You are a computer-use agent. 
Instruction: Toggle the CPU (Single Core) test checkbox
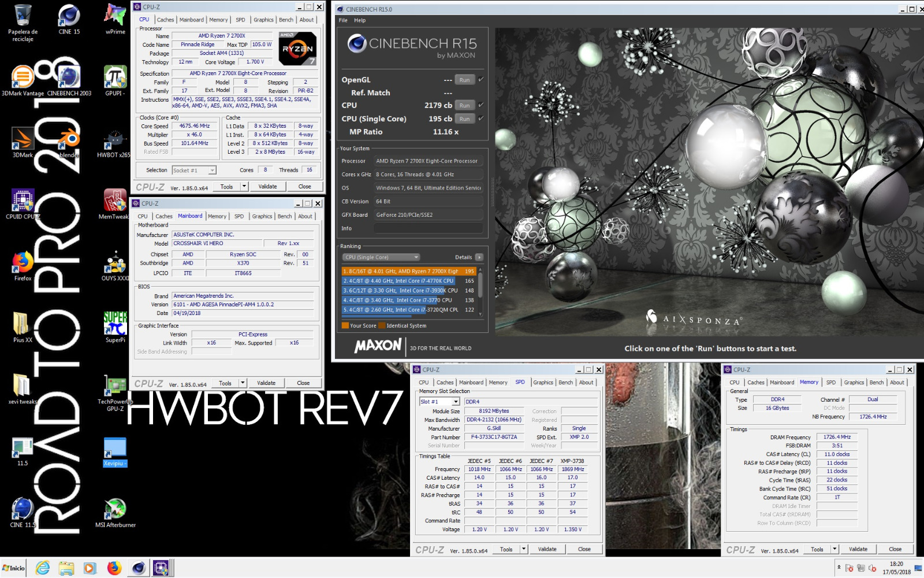click(480, 118)
